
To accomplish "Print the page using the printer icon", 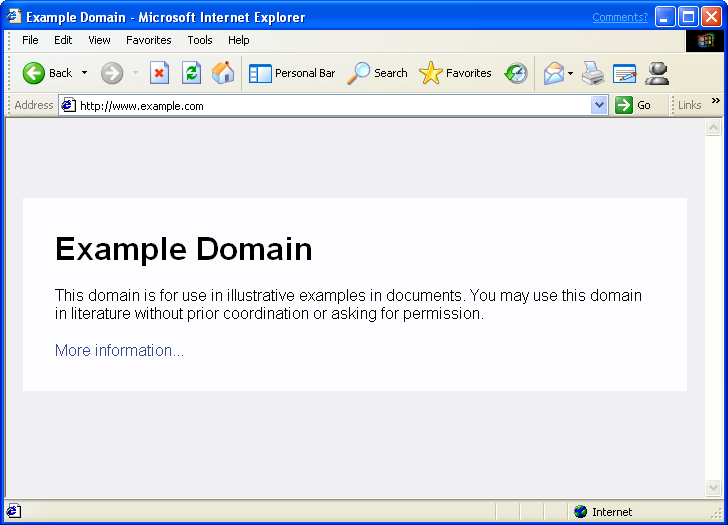I will tap(593, 73).
